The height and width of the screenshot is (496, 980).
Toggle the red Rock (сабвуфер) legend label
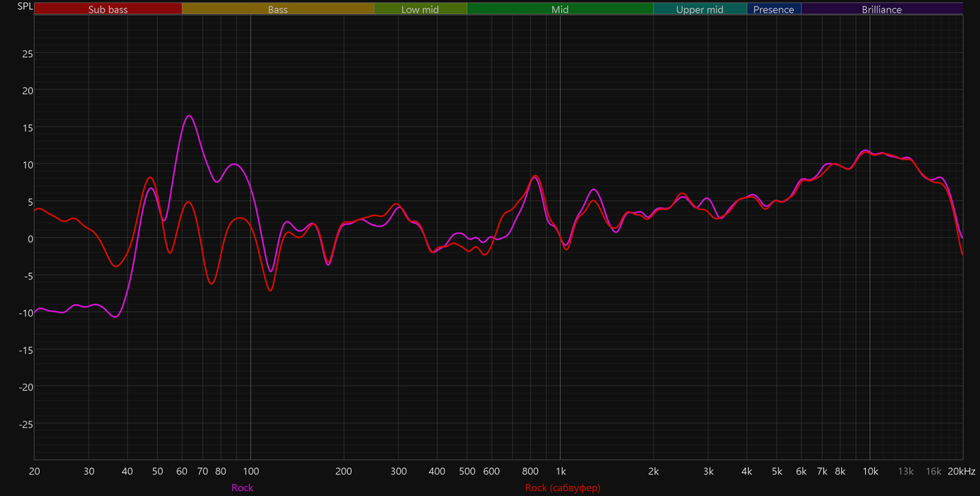click(563, 488)
